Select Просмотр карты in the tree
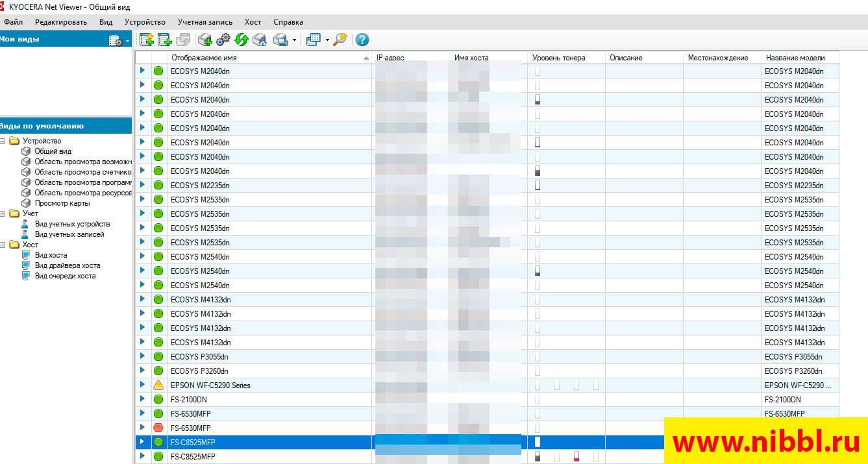This screenshot has width=868, height=464. [x=62, y=203]
